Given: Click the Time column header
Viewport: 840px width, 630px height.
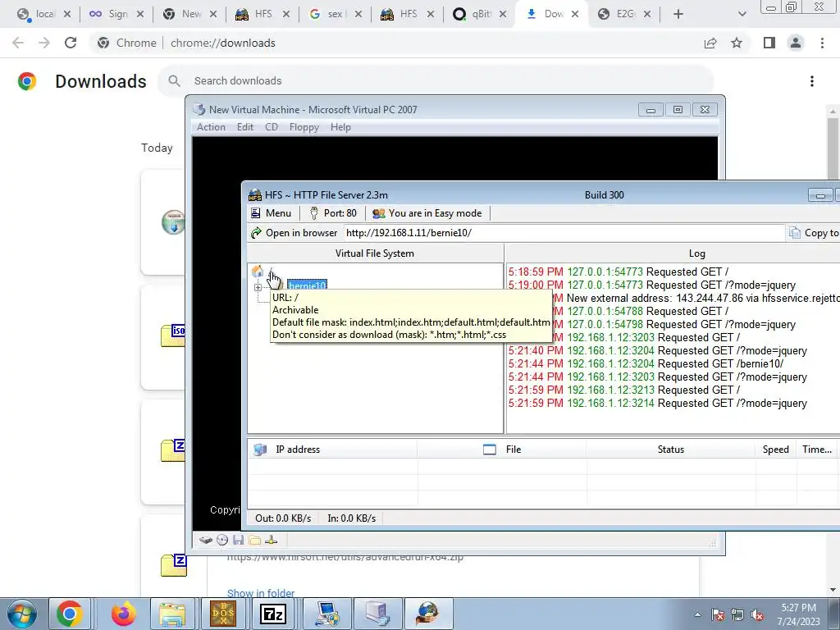Looking at the screenshot, I should click(x=818, y=450).
